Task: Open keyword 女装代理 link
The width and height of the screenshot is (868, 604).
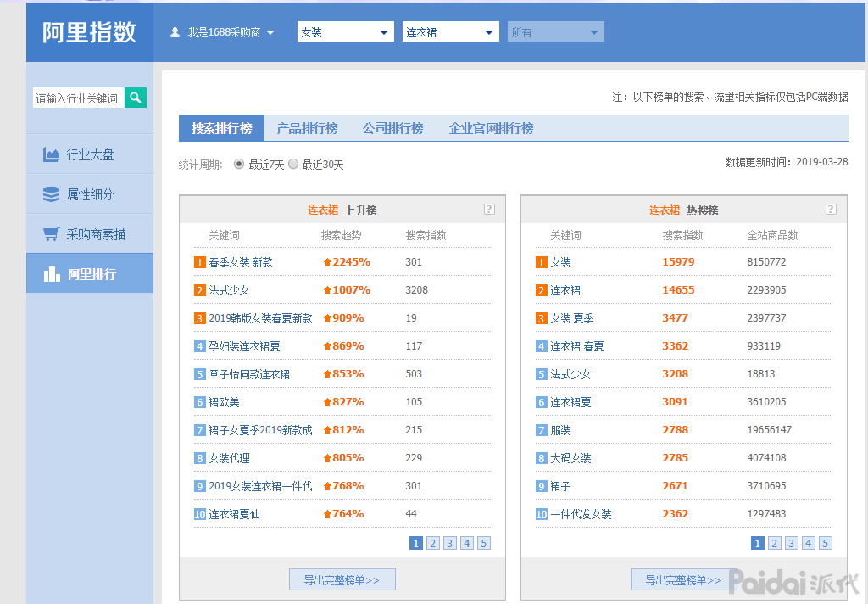Action: [229, 458]
